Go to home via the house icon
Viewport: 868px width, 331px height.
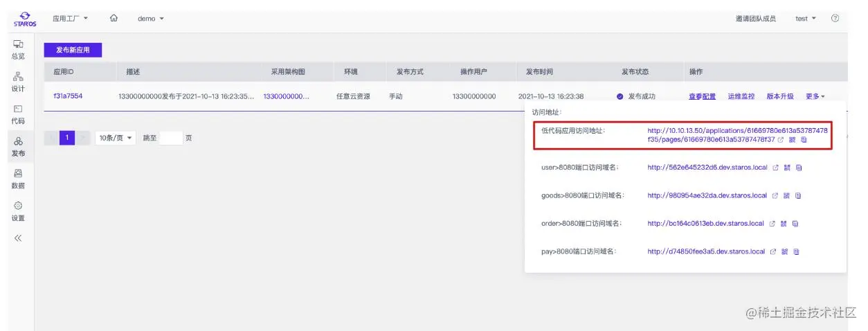coord(114,18)
